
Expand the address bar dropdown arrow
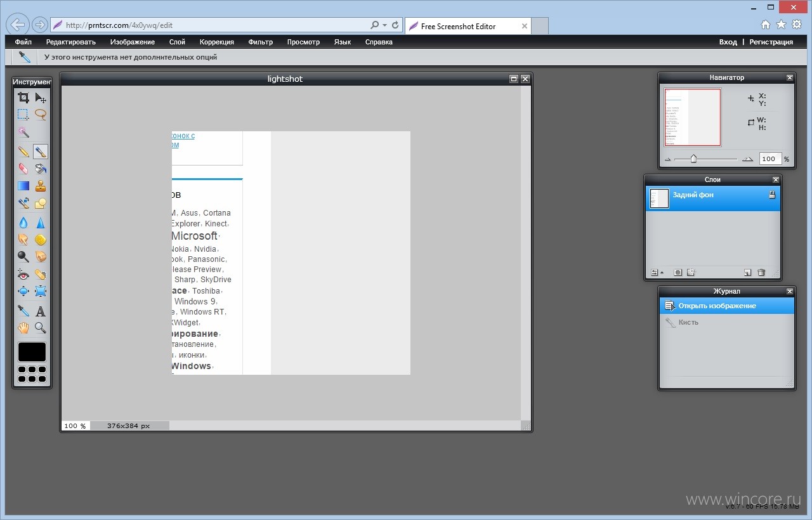pos(384,25)
